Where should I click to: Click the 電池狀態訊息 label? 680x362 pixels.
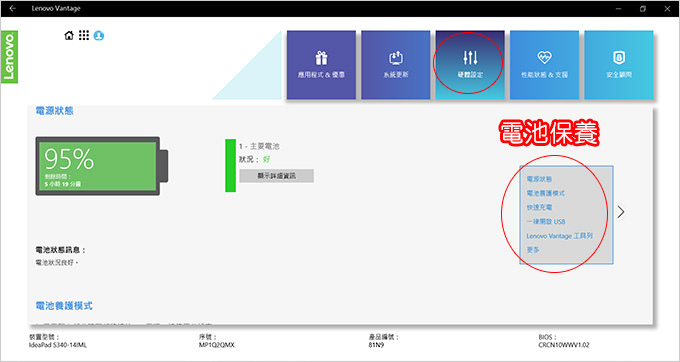(x=60, y=250)
